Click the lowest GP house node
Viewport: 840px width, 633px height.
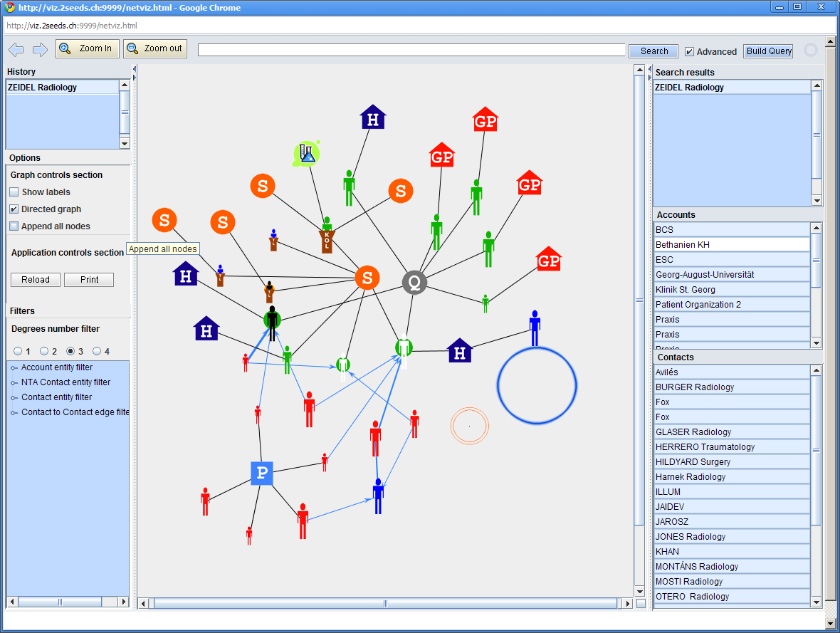549,259
